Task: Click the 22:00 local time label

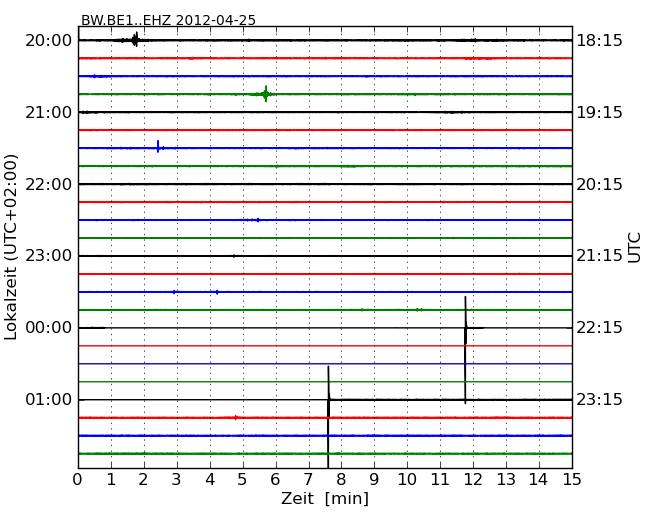Action: [x=49, y=184]
